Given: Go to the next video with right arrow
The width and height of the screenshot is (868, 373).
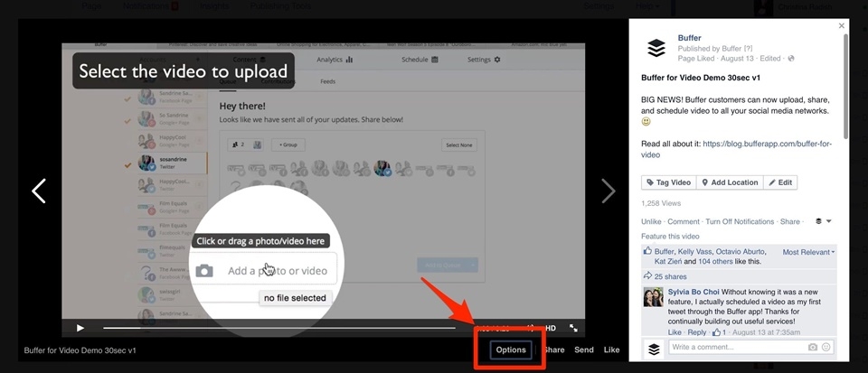Looking at the screenshot, I should [609, 191].
